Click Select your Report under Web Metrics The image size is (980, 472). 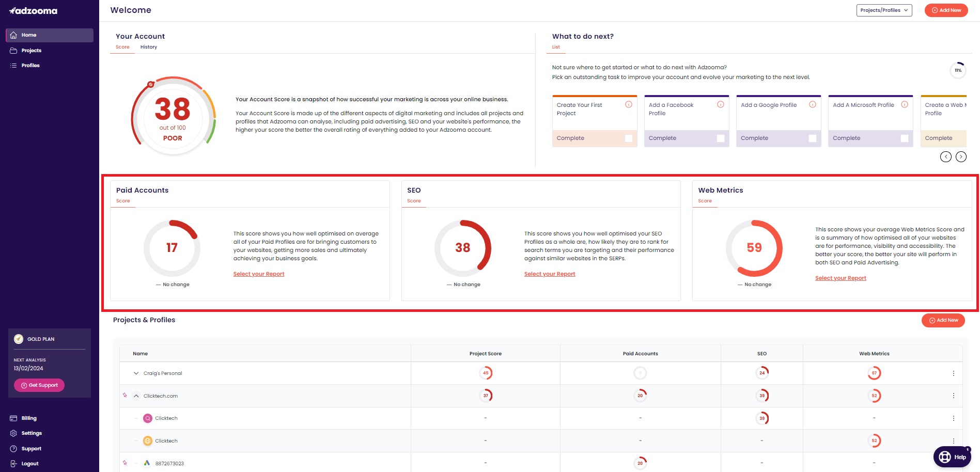(x=841, y=278)
